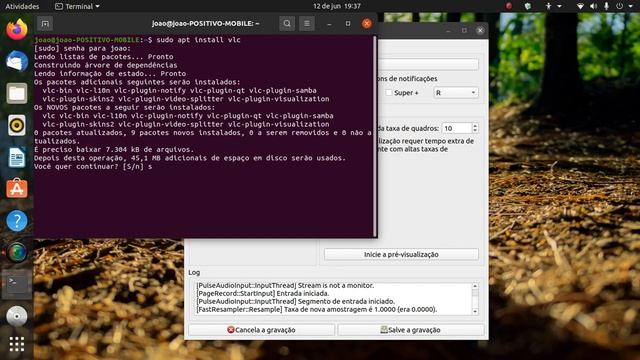Click Salve a gravação button

(411, 330)
